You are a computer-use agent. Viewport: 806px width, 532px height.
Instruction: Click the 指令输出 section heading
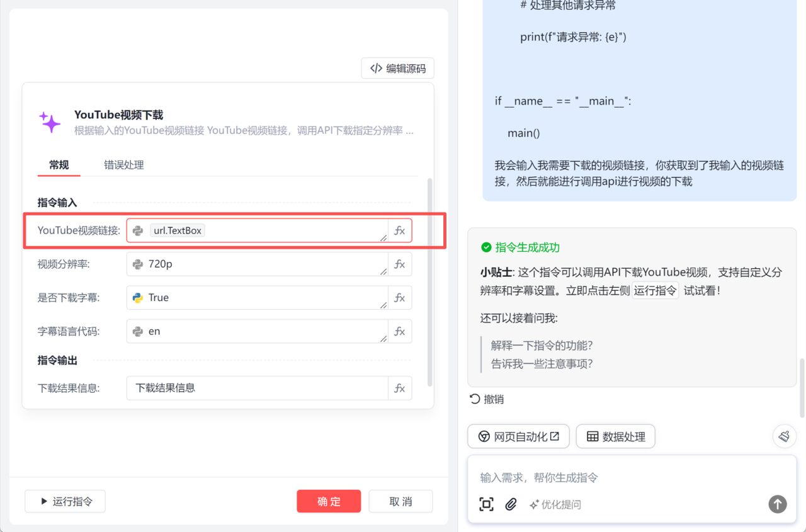pos(57,361)
